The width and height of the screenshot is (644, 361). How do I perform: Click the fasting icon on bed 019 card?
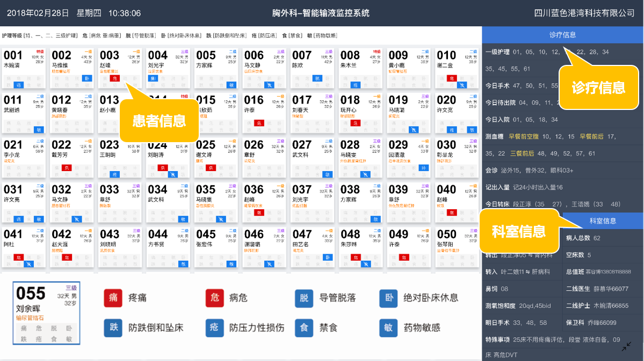coord(414,130)
